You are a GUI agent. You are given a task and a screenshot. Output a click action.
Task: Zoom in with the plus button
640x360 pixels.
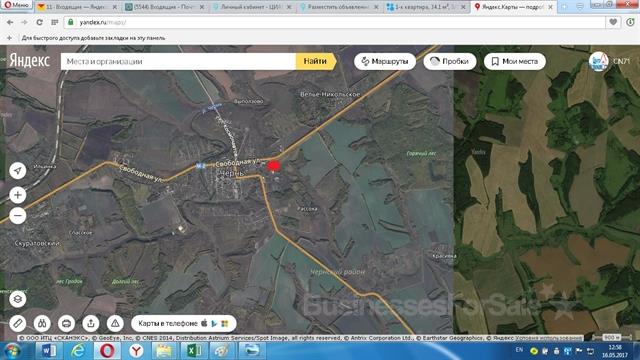[x=18, y=195]
